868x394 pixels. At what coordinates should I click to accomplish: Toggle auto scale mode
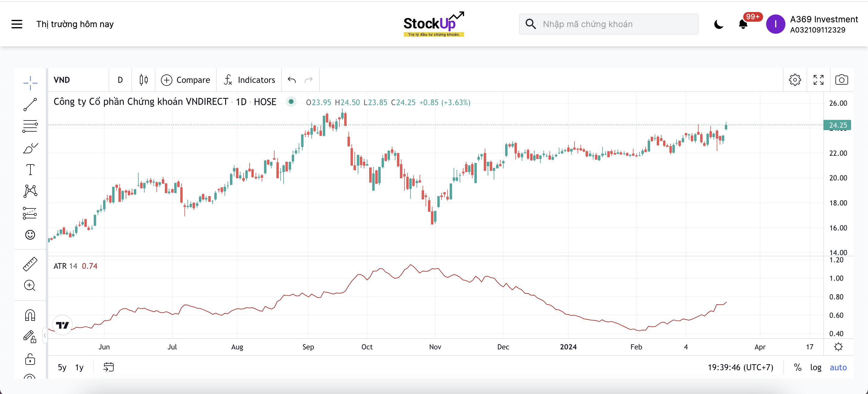pyautogui.click(x=838, y=367)
